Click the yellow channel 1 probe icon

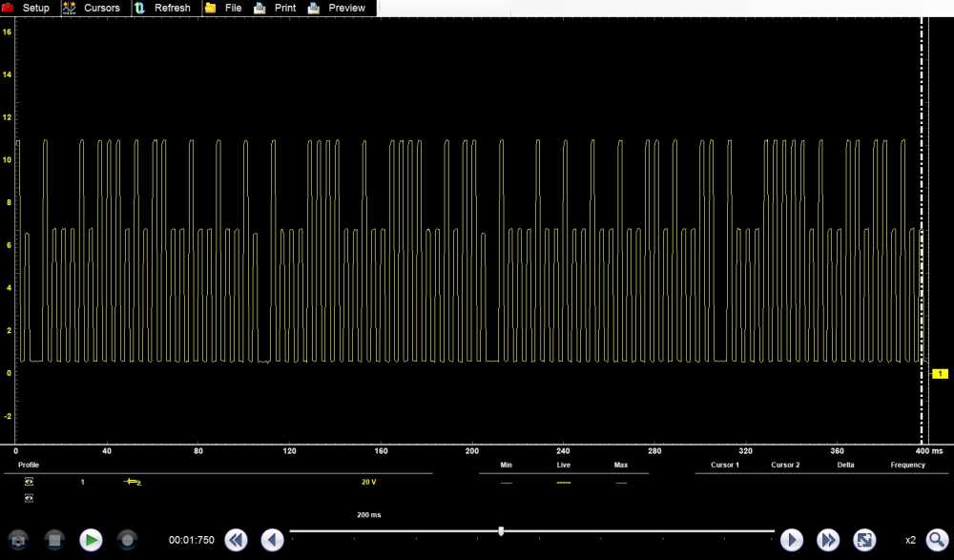click(x=133, y=482)
